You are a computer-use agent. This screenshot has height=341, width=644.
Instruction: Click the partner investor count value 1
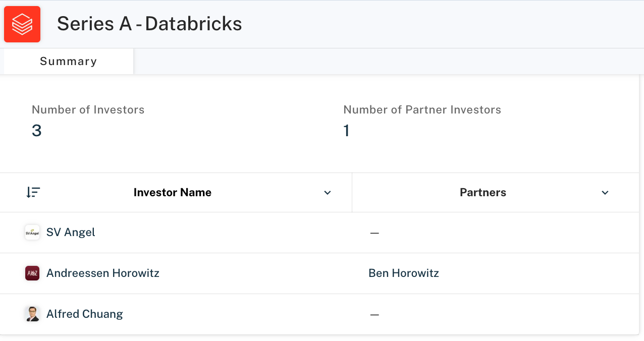(347, 131)
